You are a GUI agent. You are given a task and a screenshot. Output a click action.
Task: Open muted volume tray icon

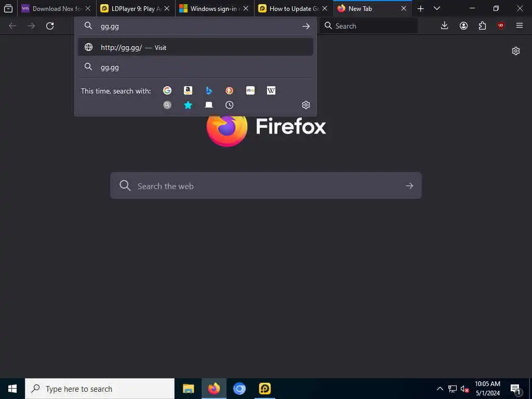tap(464, 389)
